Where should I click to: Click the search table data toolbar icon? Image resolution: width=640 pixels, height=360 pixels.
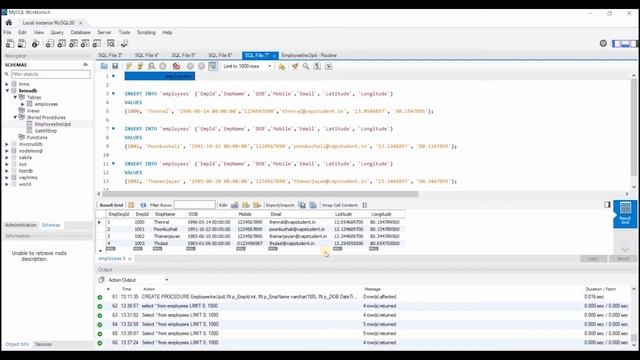pyautogui.click(x=111, y=43)
